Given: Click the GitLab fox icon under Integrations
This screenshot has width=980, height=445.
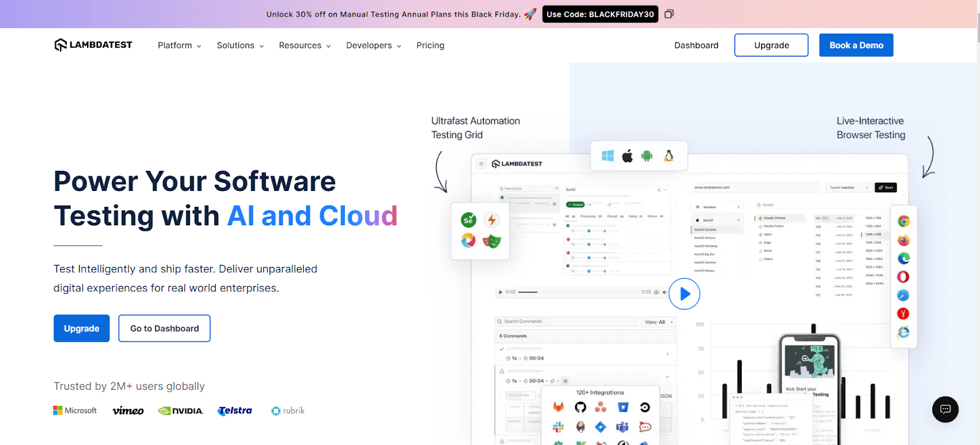Looking at the screenshot, I should coord(559,407).
